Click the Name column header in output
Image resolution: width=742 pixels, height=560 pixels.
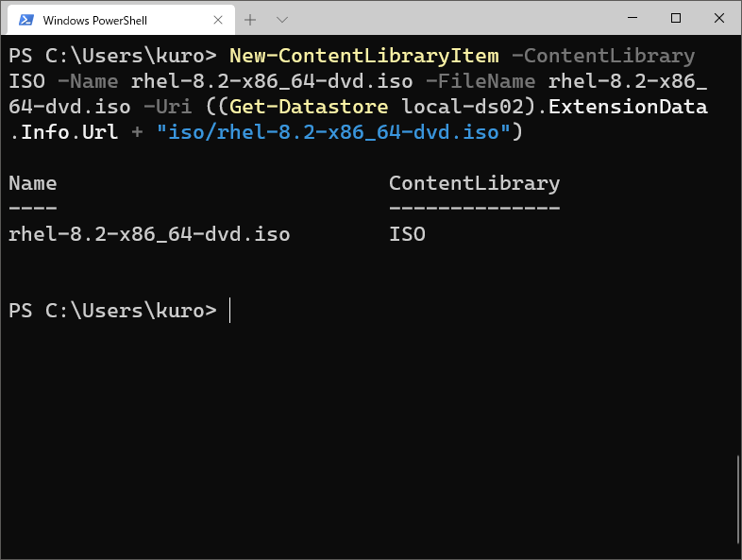coord(32,183)
